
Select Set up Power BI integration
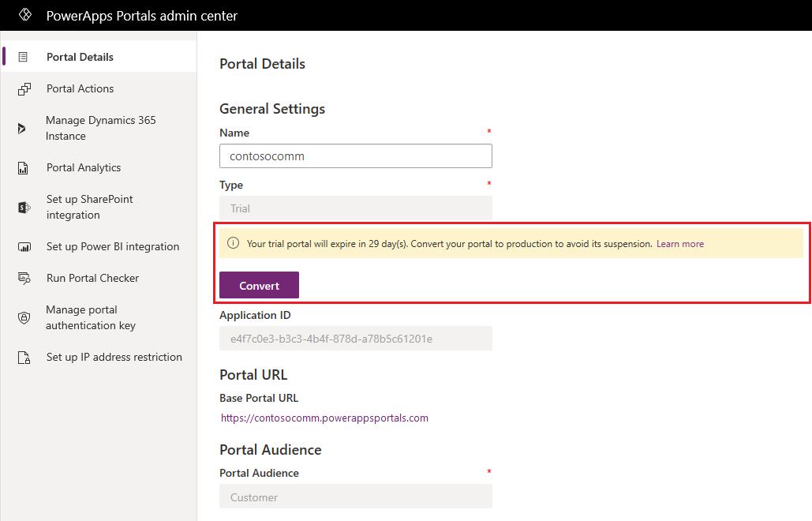99,246
